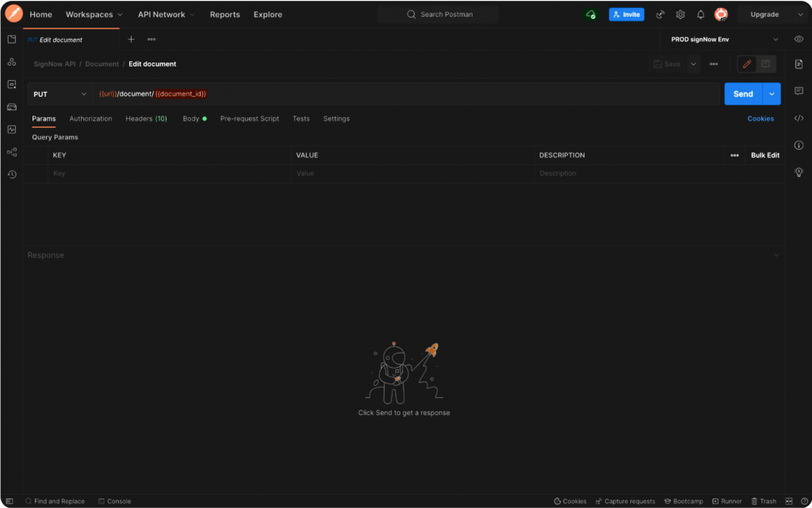Switch to edit mode pencil toggle
The width and height of the screenshot is (812, 508).
pyautogui.click(x=746, y=64)
